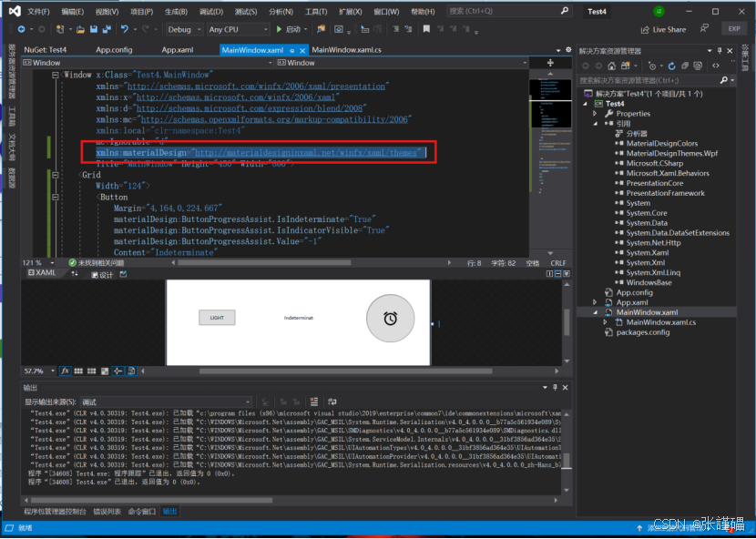Click the fx icon in the designer toolbar
The height and width of the screenshot is (539, 756).
coord(66,371)
